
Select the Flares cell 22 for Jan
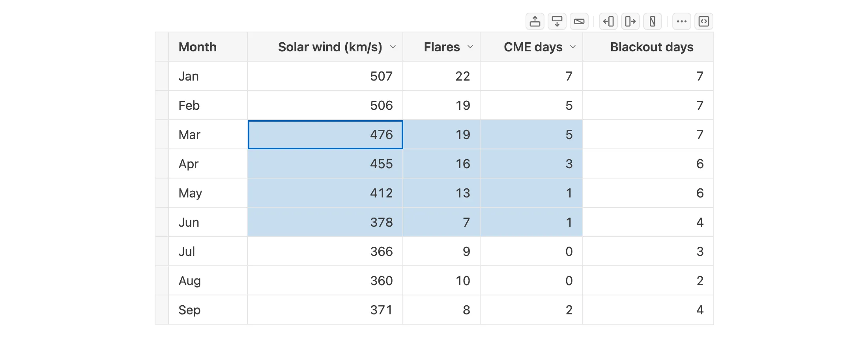pyautogui.click(x=441, y=76)
